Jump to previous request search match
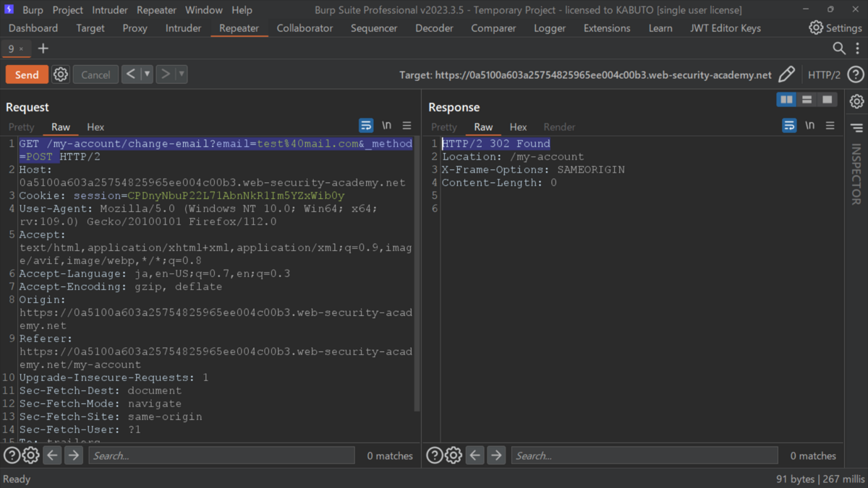 point(52,455)
